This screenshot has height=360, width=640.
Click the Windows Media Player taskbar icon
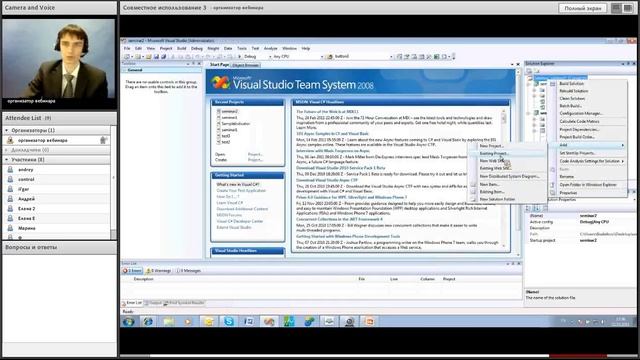pos(188,322)
